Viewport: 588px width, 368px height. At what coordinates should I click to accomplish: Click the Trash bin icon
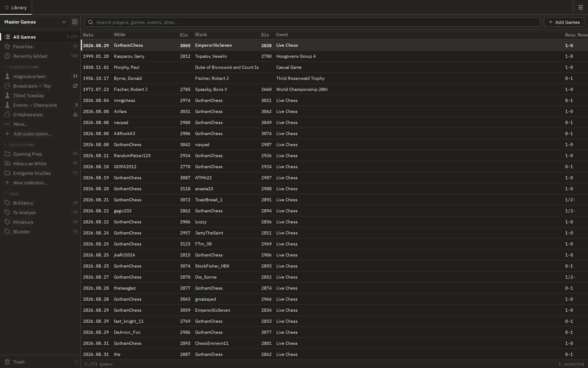pos(7,362)
